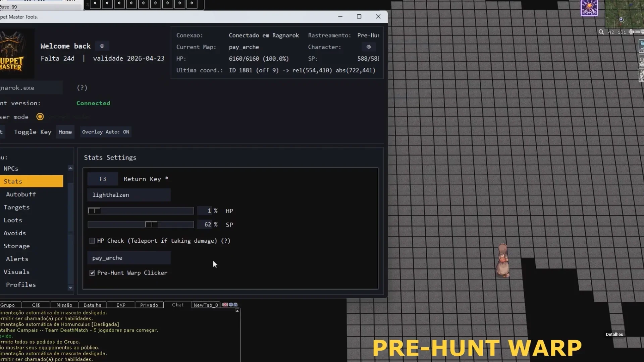Click the SP percent value box showing 62
644x362 pixels.
tap(205, 225)
